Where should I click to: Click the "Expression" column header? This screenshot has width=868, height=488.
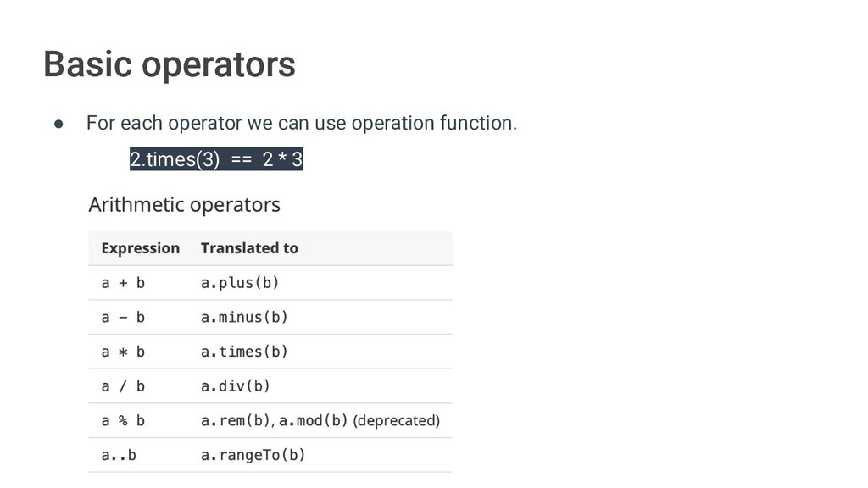140,248
